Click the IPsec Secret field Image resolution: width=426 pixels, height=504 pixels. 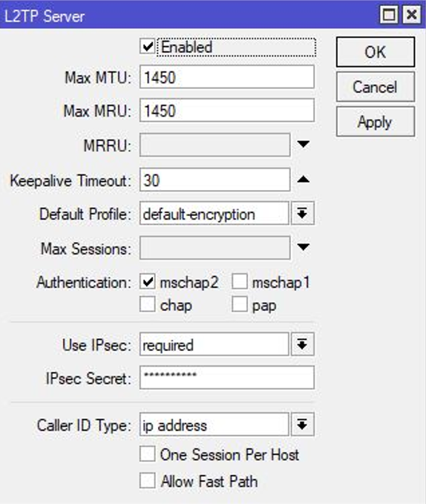(227, 378)
